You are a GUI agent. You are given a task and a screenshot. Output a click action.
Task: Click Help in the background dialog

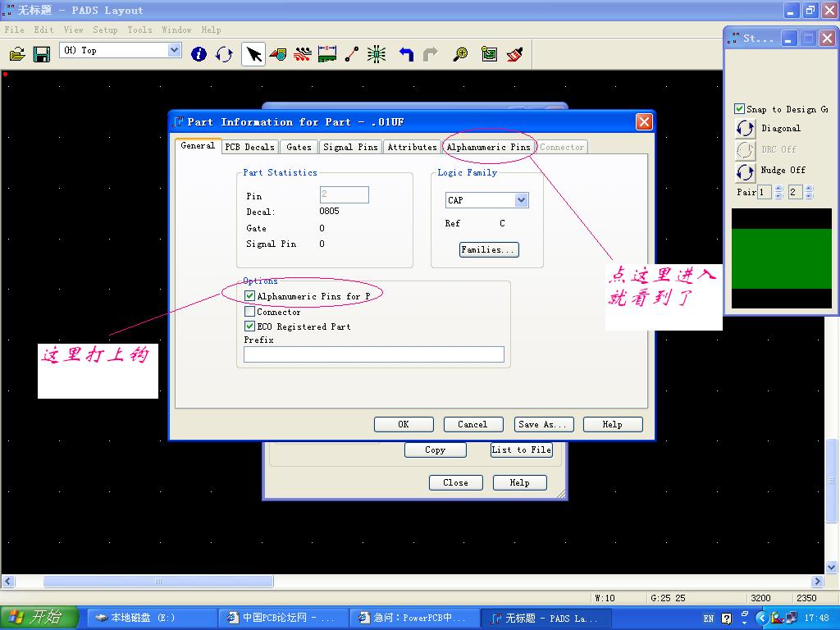pyautogui.click(x=519, y=482)
